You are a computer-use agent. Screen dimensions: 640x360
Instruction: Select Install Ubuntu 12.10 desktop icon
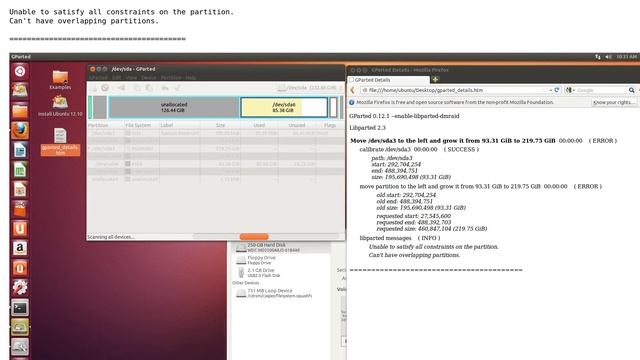(60, 106)
